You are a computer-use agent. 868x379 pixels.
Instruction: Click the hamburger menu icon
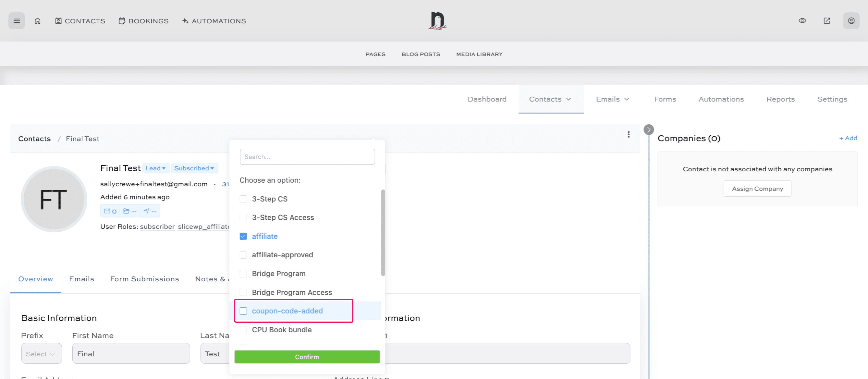(17, 21)
